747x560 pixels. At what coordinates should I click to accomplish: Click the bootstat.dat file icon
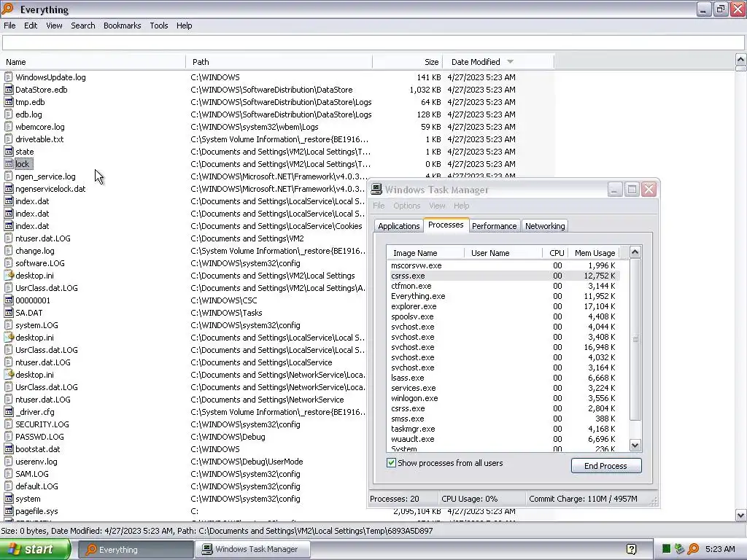click(8, 449)
